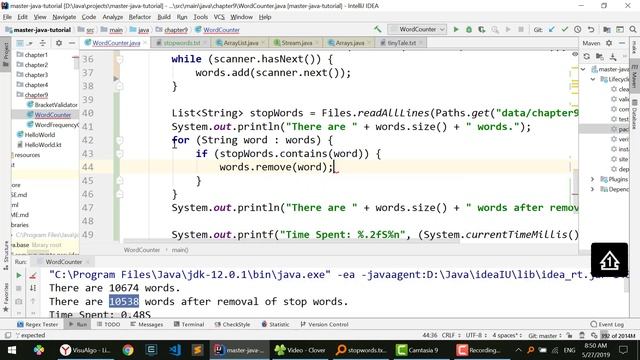Expand the Dependencies node in Maven panel
The image size is (640, 360).
coord(593,189)
